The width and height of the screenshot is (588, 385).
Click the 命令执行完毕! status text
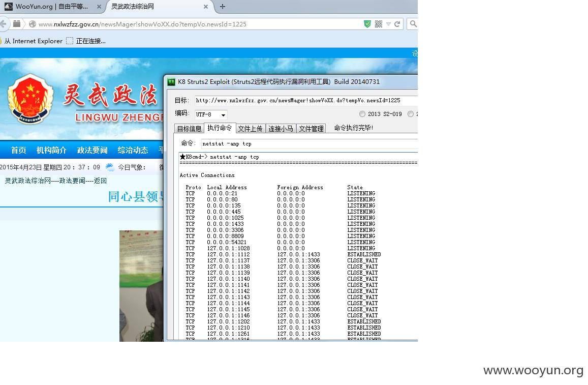tap(354, 128)
